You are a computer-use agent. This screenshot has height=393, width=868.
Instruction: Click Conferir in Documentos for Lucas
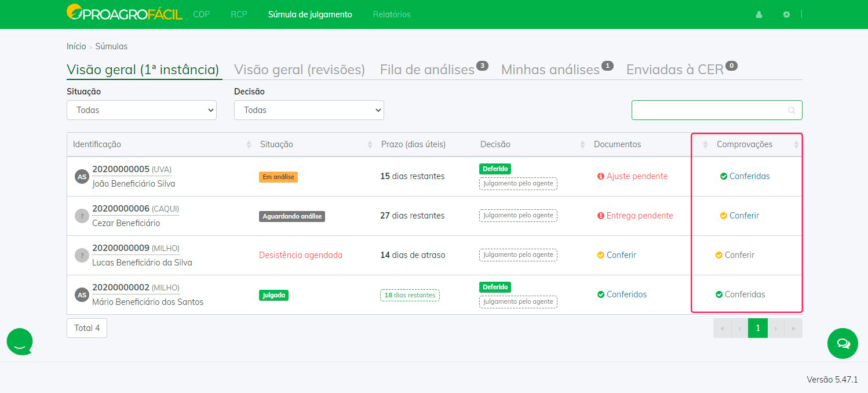617,255
